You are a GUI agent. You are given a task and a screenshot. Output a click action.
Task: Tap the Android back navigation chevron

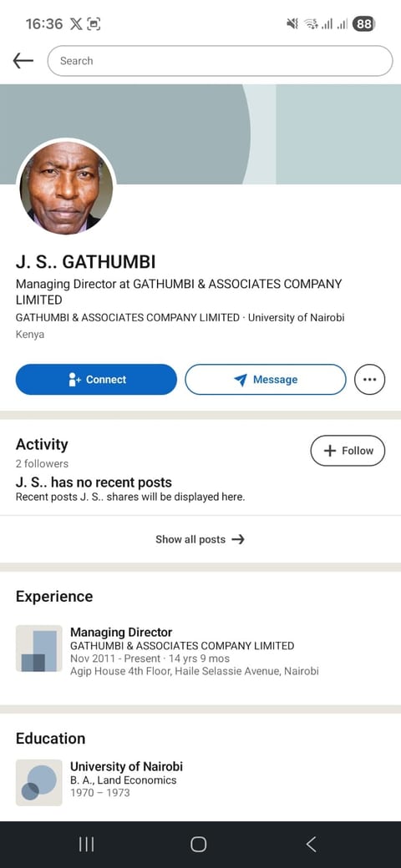click(312, 844)
